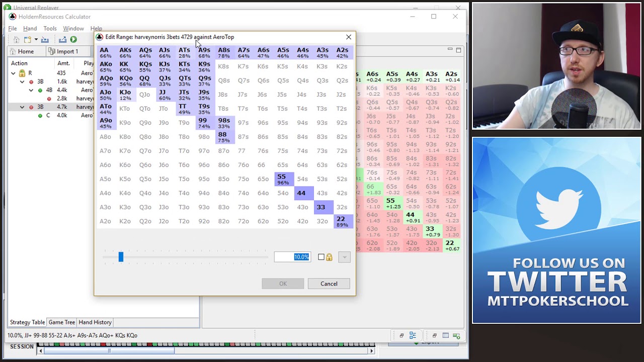Image resolution: width=644 pixels, height=362 pixels.
Task: Click the green run calculation icon
Action: click(x=73, y=40)
